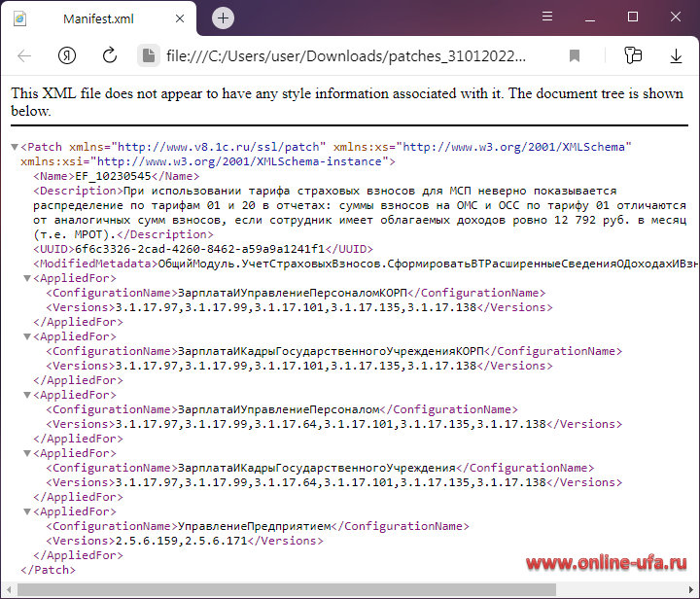The height and width of the screenshot is (599, 700).
Task: Collapse ЗарплатаИКадрыГосударственногоУчрежденияКОРП AppliedFor node
Action: [27, 337]
